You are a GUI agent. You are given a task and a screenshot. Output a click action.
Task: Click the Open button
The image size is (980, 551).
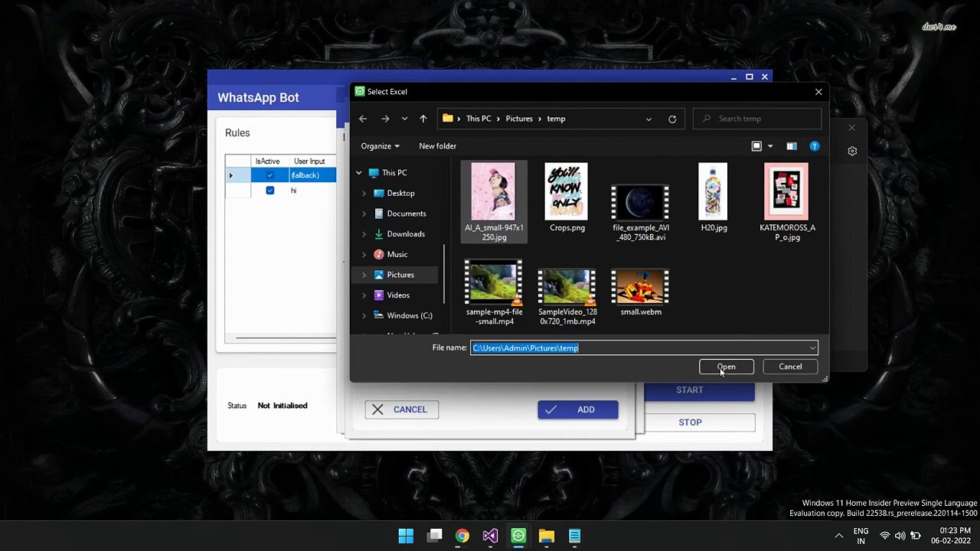pos(726,367)
